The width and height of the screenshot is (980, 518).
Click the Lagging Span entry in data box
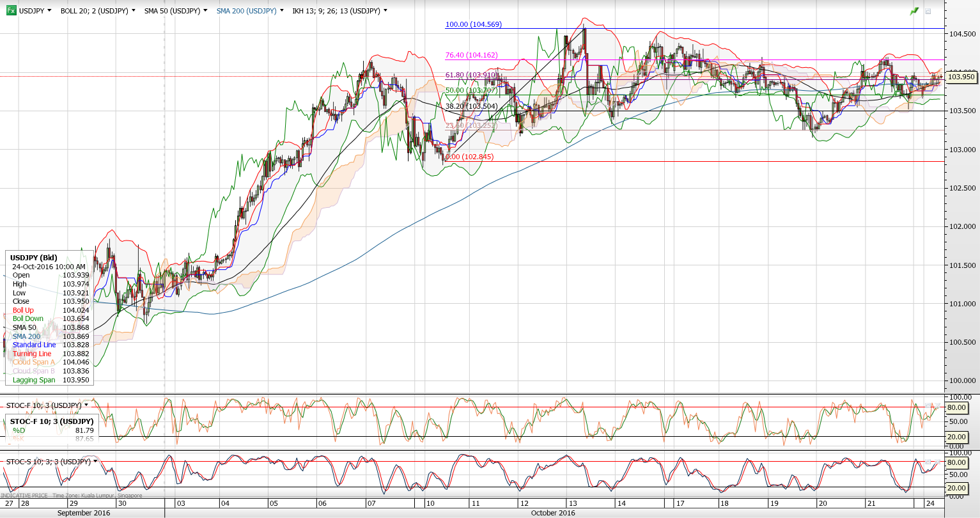34,380
